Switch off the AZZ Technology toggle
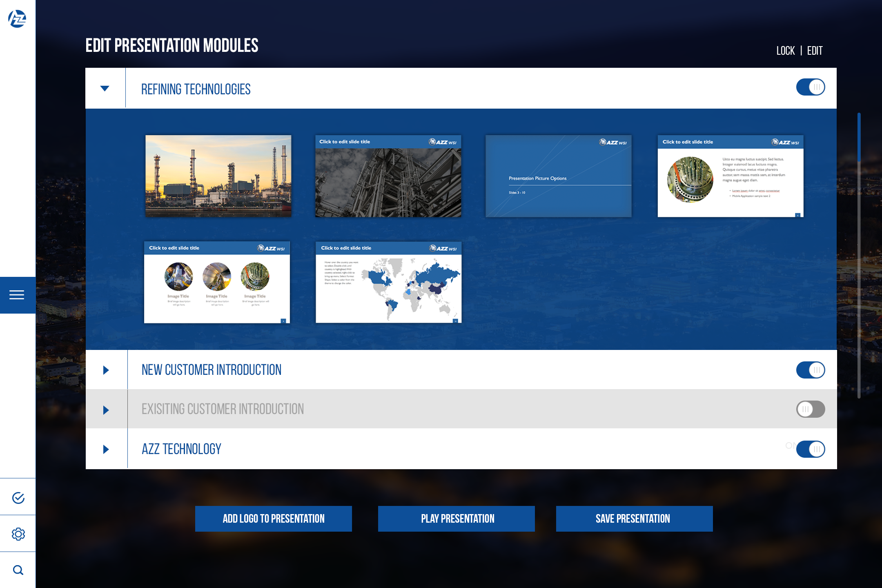 coord(810,449)
